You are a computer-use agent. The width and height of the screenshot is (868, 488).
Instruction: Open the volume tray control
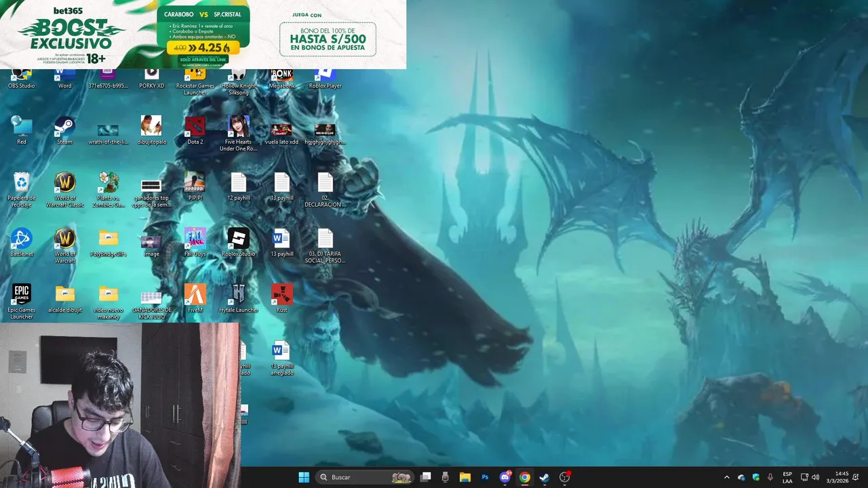coord(815,477)
